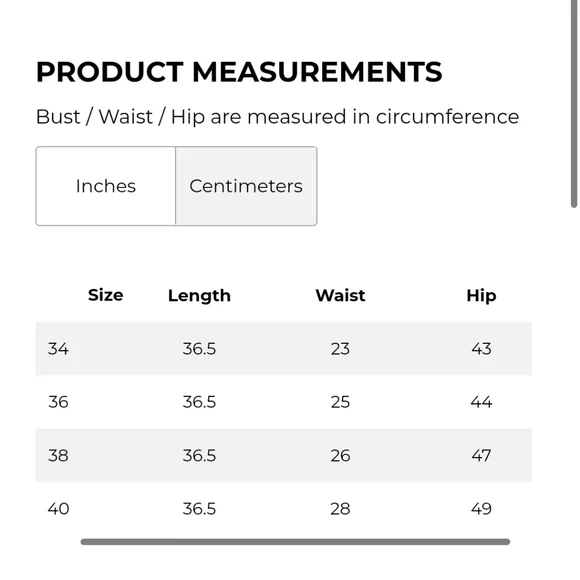Select the size 34 row
The image size is (580, 580).
point(284,349)
